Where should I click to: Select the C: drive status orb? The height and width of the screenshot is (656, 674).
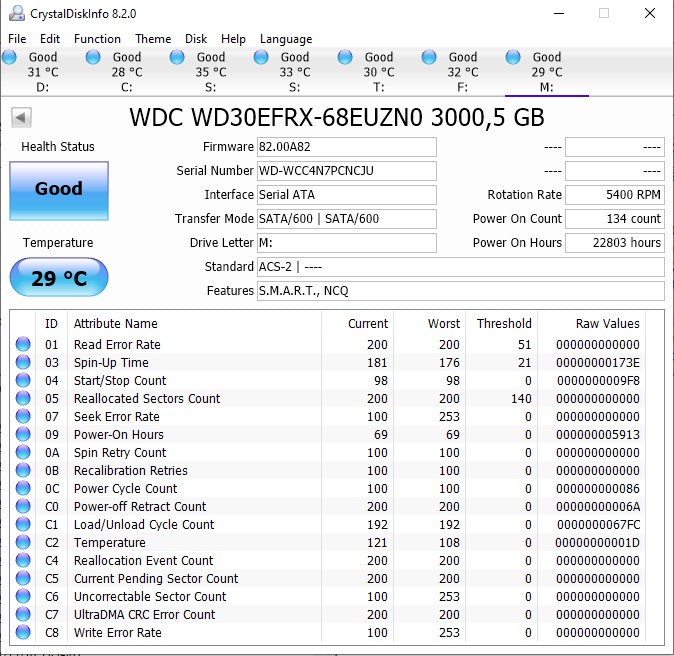[94, 58]
